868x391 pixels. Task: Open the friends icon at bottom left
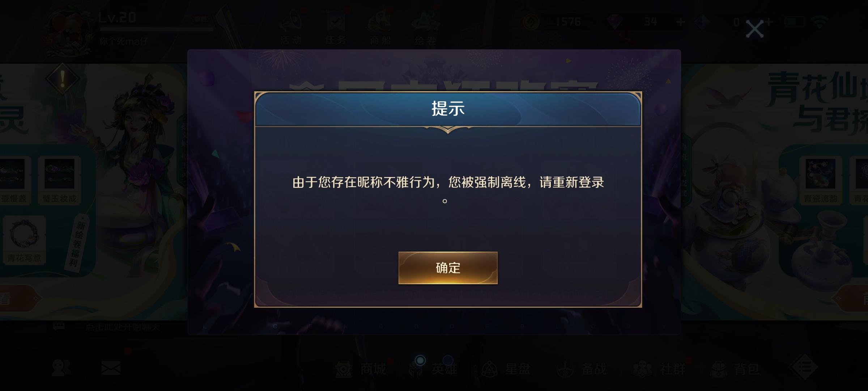(x=61, y=369)
